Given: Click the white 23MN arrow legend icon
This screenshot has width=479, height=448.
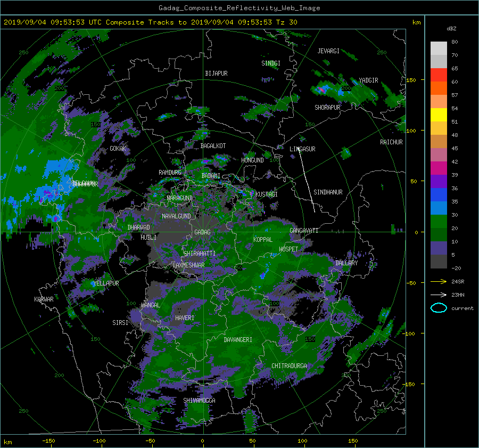Looking at the screenshot, I should tap(439, 295).
